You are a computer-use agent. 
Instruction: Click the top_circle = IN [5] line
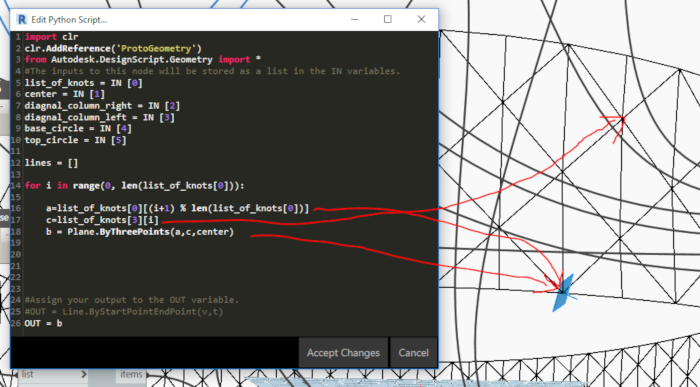click(75, 140)
